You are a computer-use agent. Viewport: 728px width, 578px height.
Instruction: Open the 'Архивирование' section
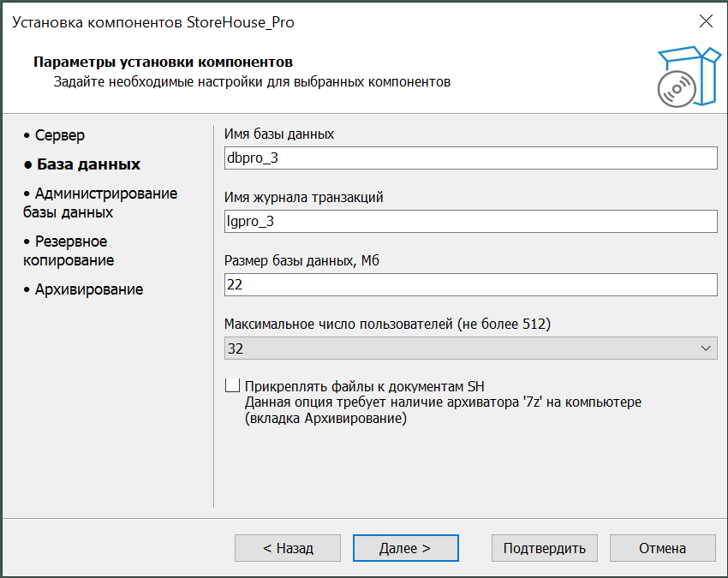coord(88,289)
